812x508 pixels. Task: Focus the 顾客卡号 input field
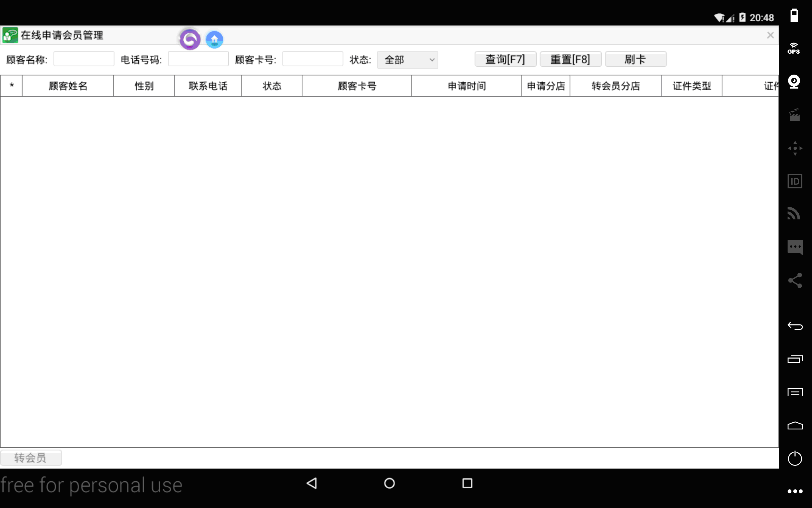pyautogui.click(x=313, y=59)
